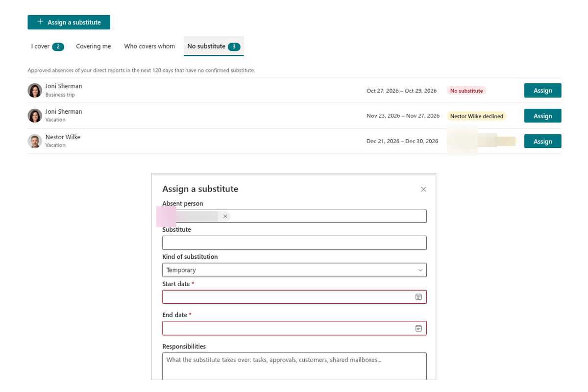Open the I cover tab
This screenshot has height=392, width=588.
48,47
